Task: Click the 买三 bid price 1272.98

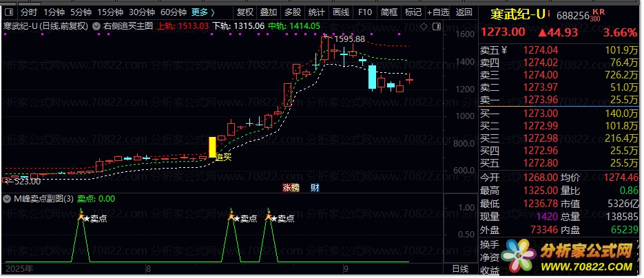Action: [x=541, y=138]
